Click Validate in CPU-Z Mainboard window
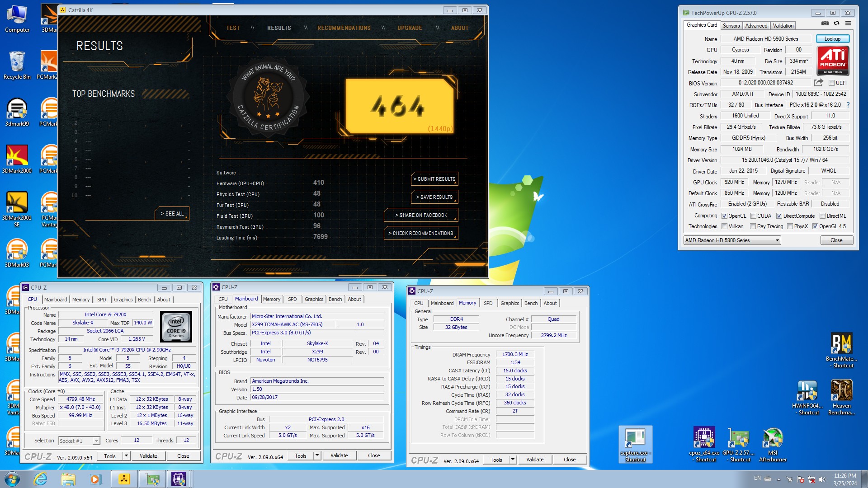This screenshot has height=488, width=868. [x=339, y=455]
